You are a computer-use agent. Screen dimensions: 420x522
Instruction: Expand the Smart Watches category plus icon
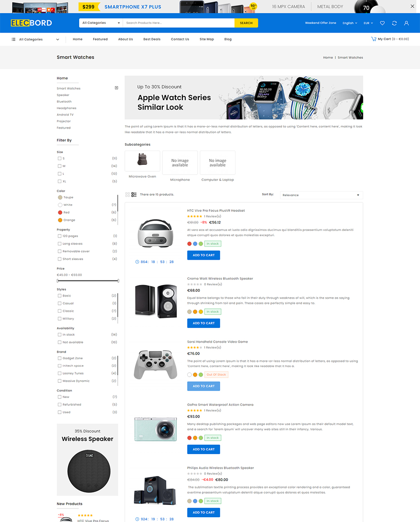click(116, 88)
